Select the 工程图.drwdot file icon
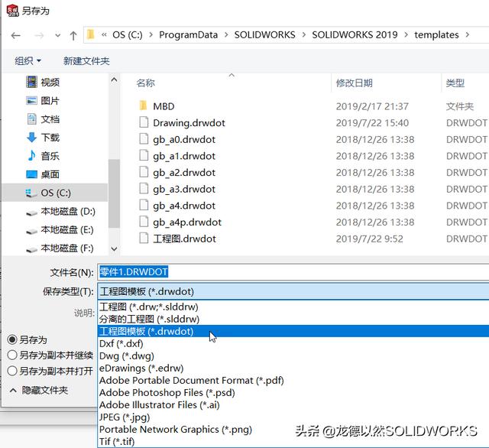 144,238
